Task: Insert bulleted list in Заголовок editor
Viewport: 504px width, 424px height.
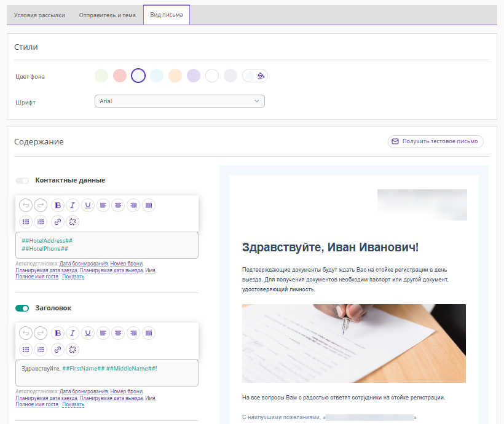Action: tap(26, 350)
